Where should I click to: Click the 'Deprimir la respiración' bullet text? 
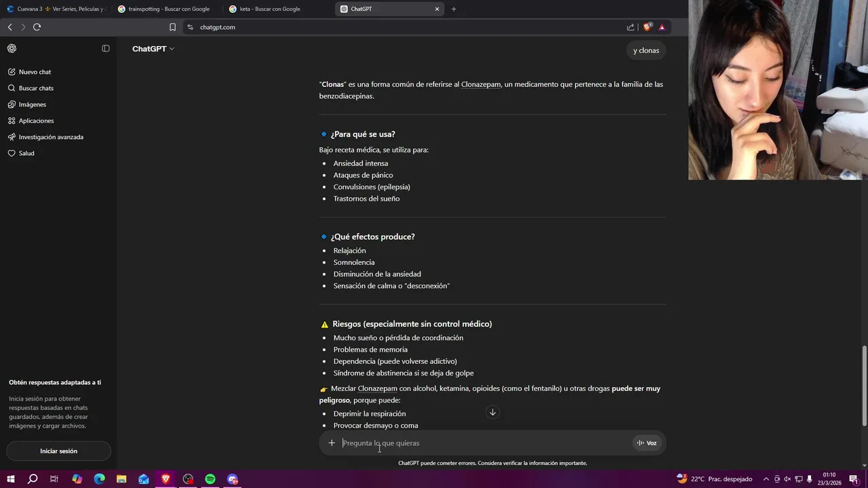point(370,413)
